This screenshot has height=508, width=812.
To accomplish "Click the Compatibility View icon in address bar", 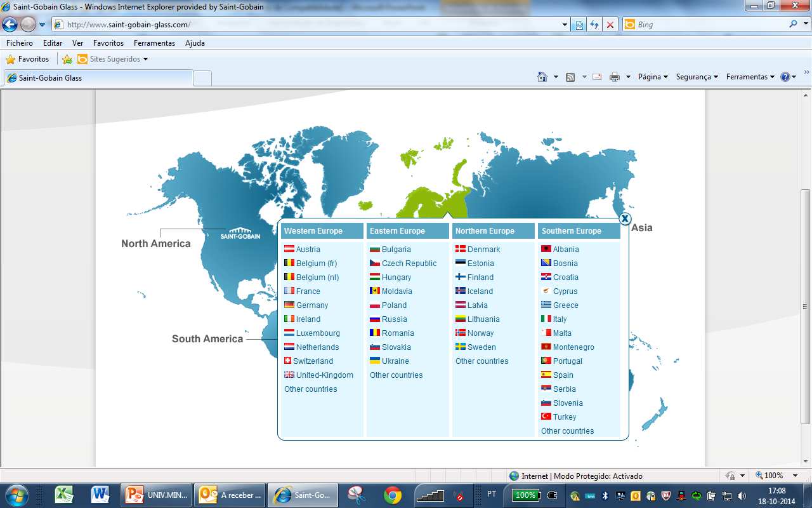I will [579, 25].
